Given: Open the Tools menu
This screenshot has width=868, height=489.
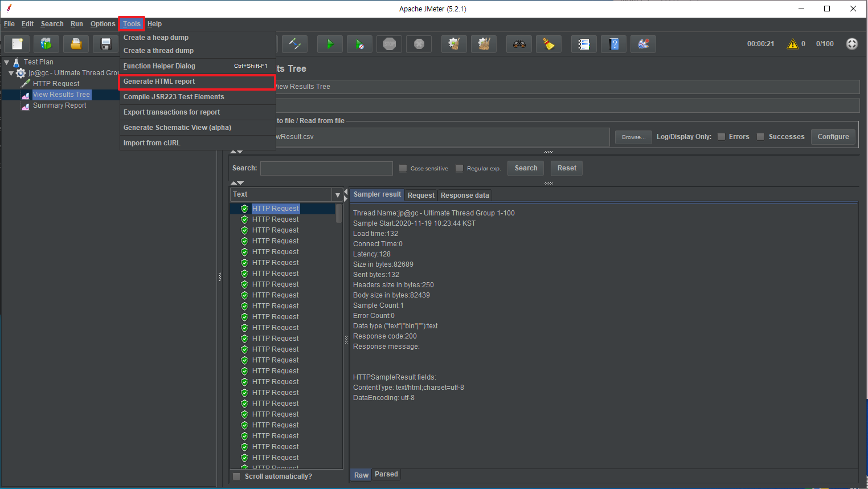Looking at the screenshot, I should (x=132, y=24).
